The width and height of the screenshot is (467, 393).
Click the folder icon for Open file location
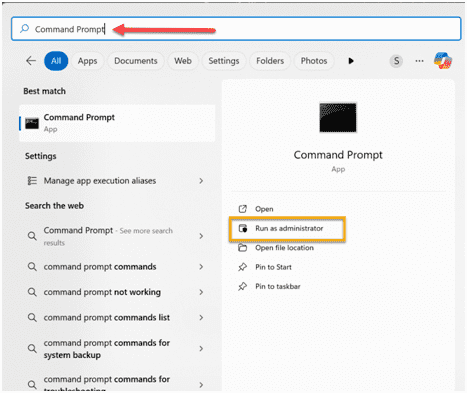point(243,248)
